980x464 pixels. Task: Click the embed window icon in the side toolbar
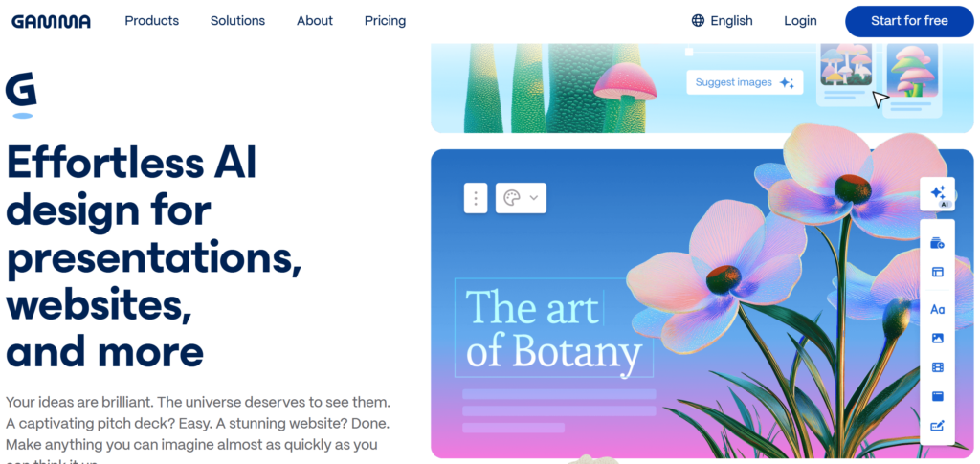coord(938,396)
